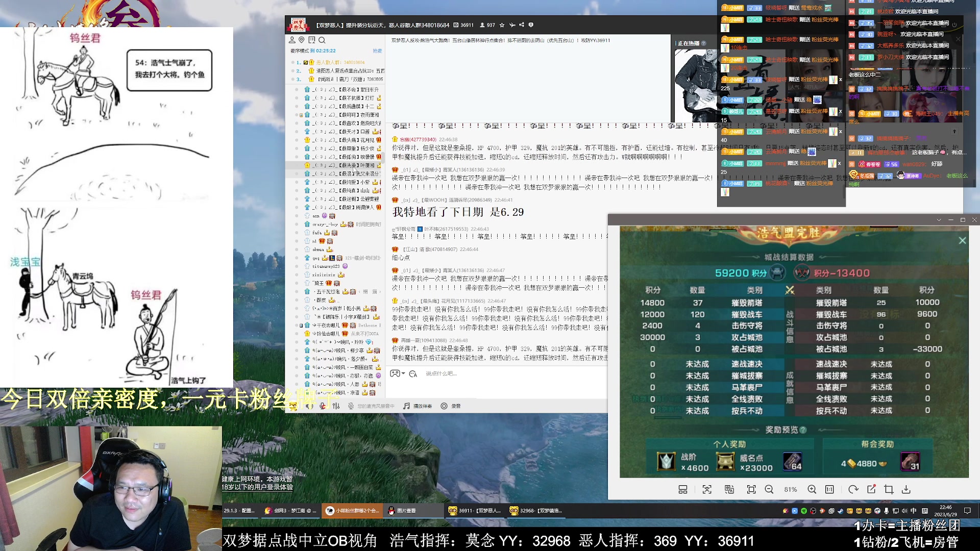The width and height of the screenshot is (980, 551).
Task: Select sub-channel 1 '恶人散人群'
Action: pyautogui.click(x=338, y=63)
